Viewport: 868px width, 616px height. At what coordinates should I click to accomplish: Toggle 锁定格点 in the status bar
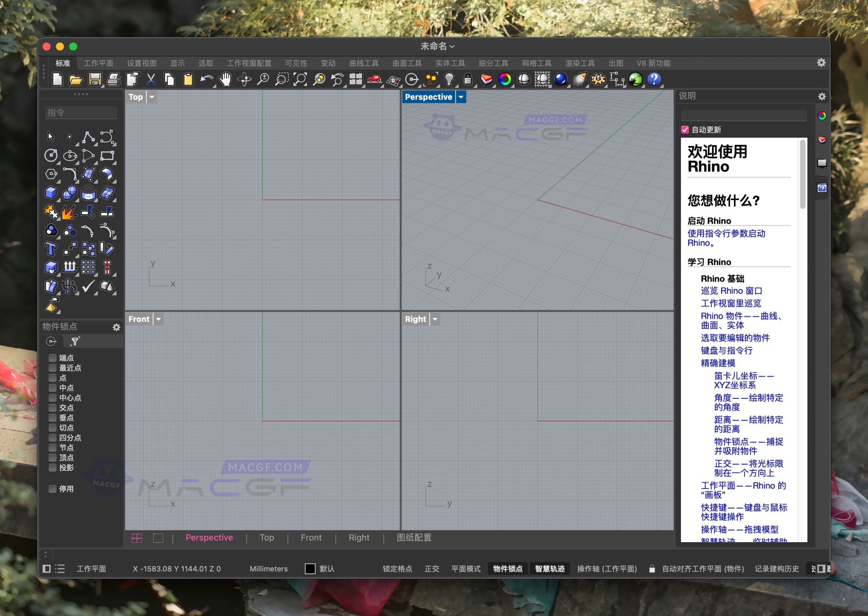[x=397, y=569]
